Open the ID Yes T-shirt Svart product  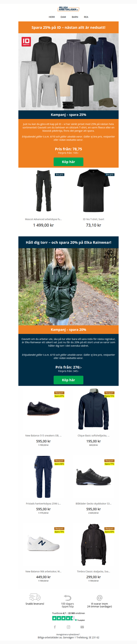point(94,219)
